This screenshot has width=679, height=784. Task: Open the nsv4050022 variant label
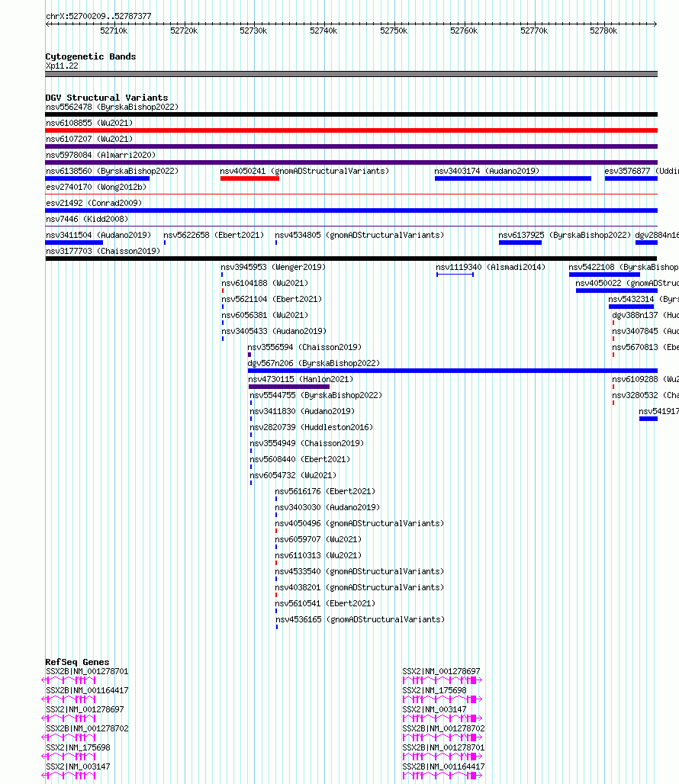pos(627,283)
